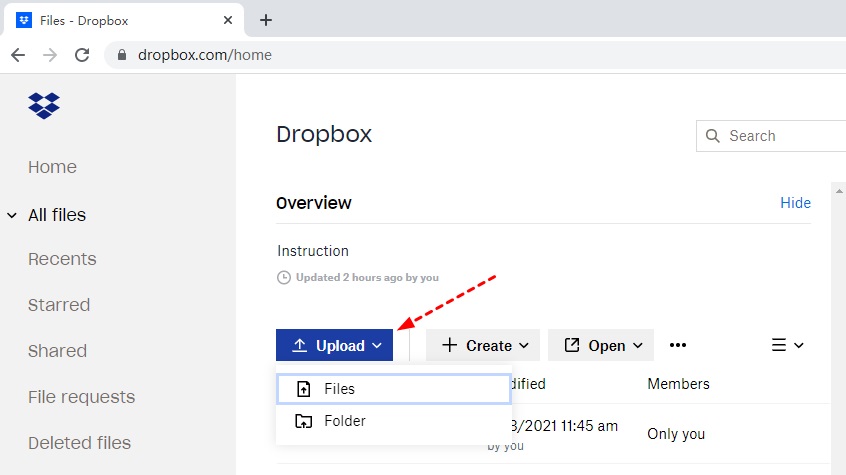Close the Files - Dropbox tab
Image resolution: width=846 pixels, height=475 pixels.
(228, 21)
